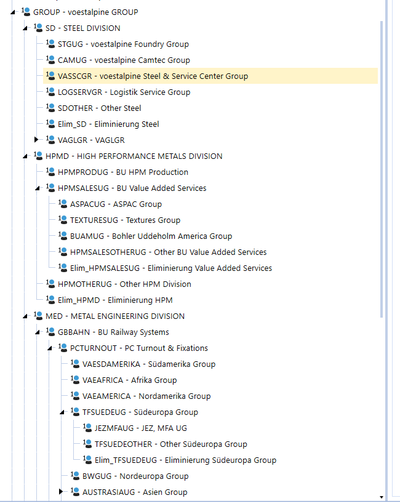
Task: Select 'Elim_TFSUEDEUG - Eliminierung Südeuropa Group'
Action: pos(186,460)
